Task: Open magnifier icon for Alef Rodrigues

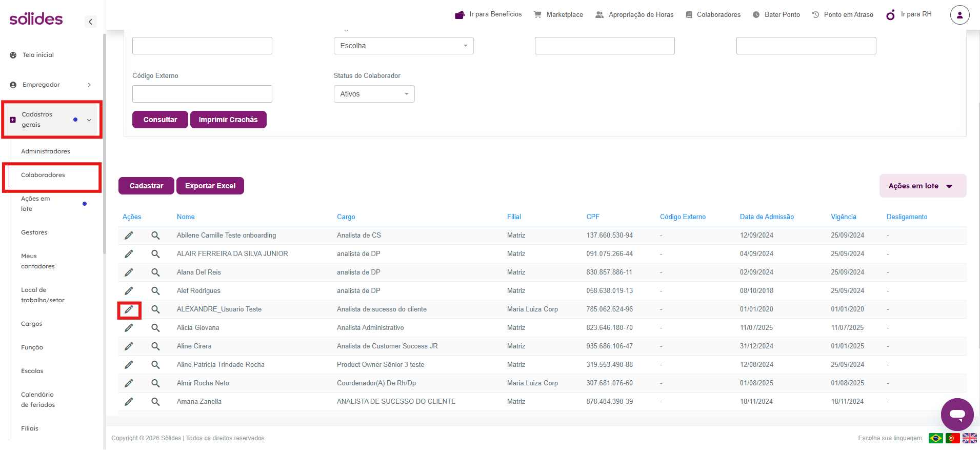Action: (155, 291)
